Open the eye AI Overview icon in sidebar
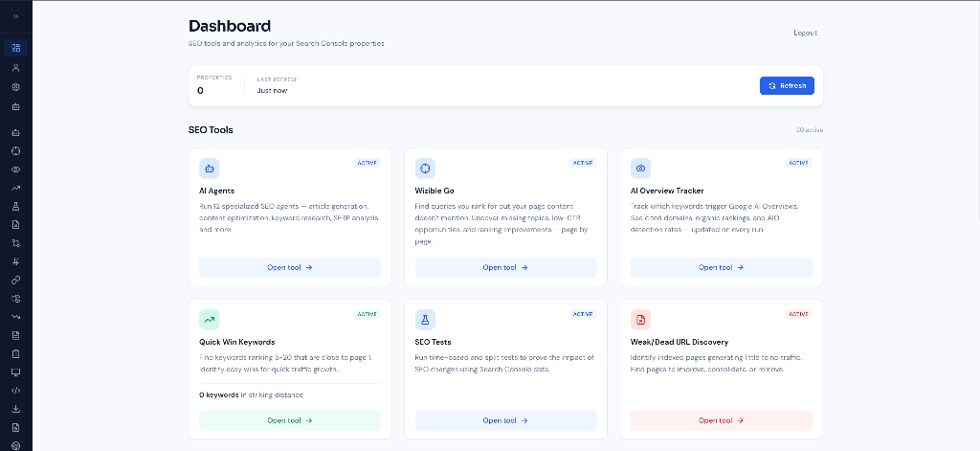 (x=16, y=169)
